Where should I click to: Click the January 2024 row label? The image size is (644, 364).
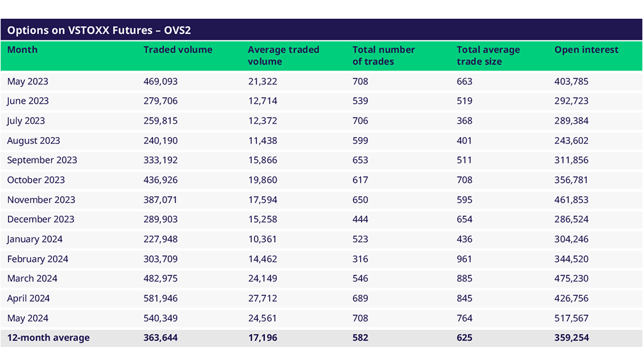pos(35,240)
